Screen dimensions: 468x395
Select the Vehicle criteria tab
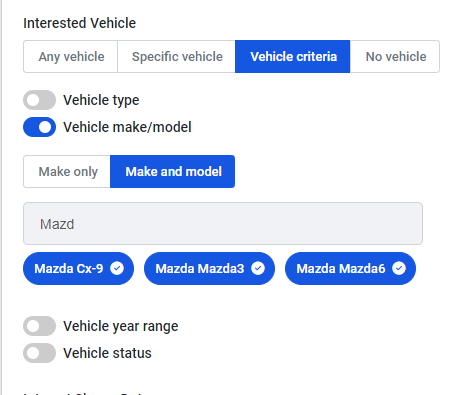293,57
